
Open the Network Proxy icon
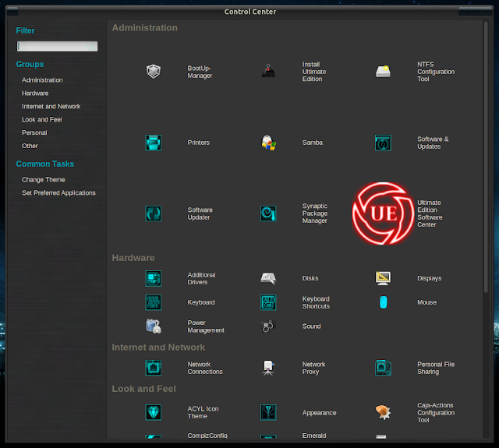point(268,368)
